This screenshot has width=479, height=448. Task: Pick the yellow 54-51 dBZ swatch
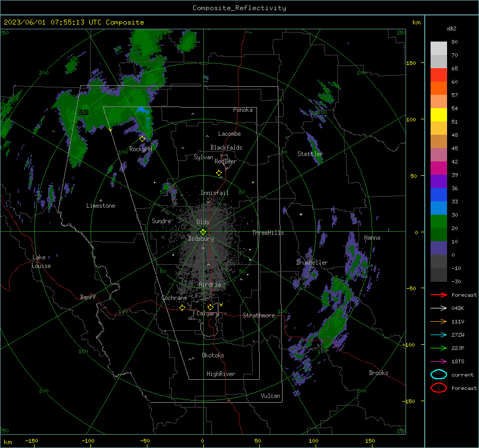click(x=439, y=115)
